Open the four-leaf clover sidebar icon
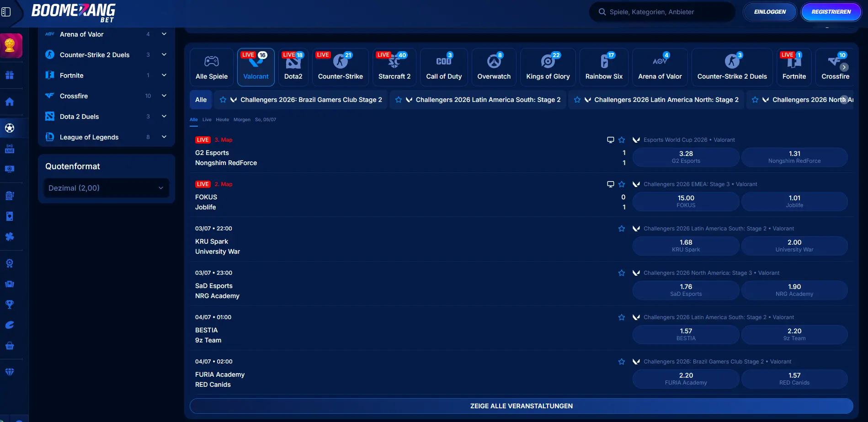Screen dimensions: 868x422 [10, 237]
